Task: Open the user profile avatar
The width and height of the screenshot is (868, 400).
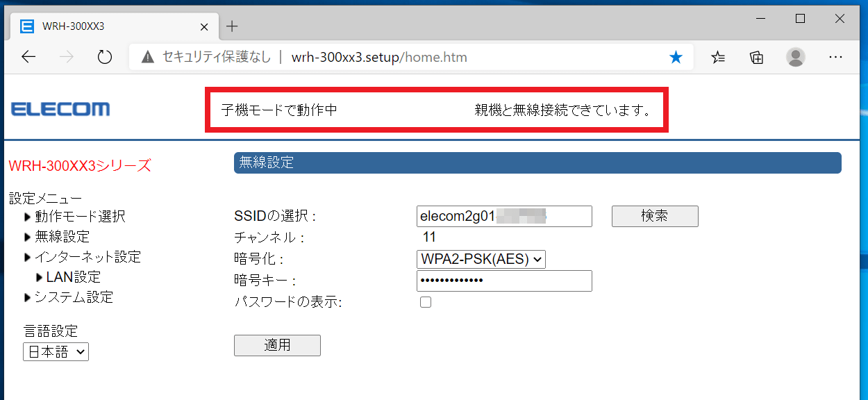Action: click(x=796, y=57)
